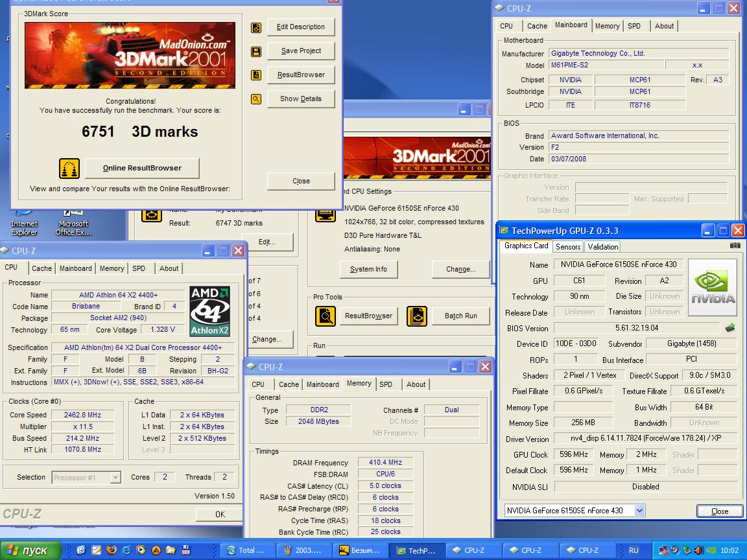Open the Processor #1 selection dropdown in CPU-Z
747x560 pixels.
pos(115,477)
